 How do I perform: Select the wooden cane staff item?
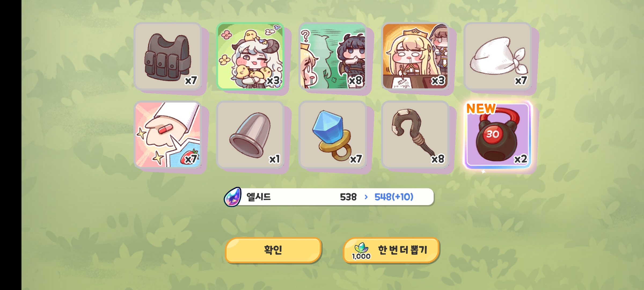click(x=415, y=135)
